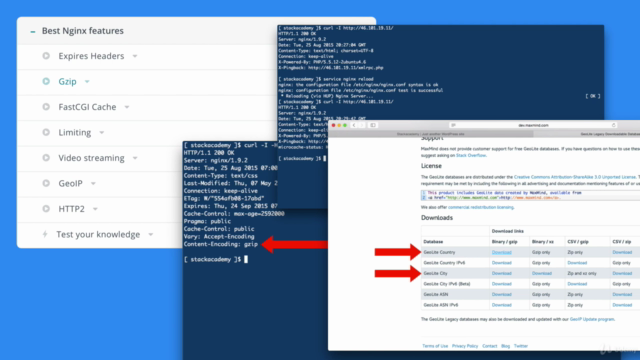Download GeoLite Country Binary / gzip

coord(501,252)
